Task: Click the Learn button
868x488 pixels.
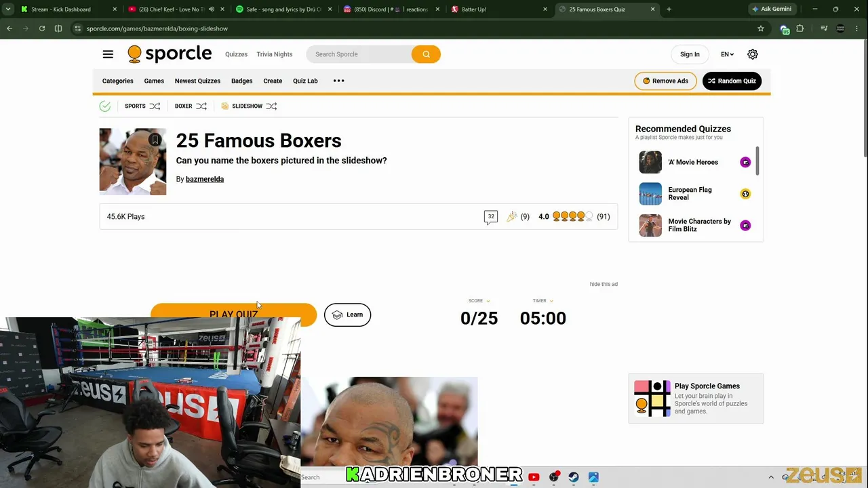Action: click(x=347, y=314)
